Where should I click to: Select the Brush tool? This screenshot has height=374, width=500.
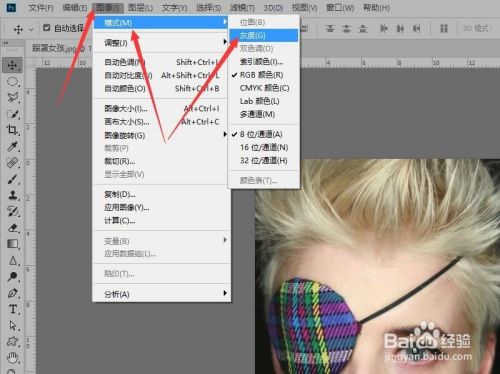[13, 179]
